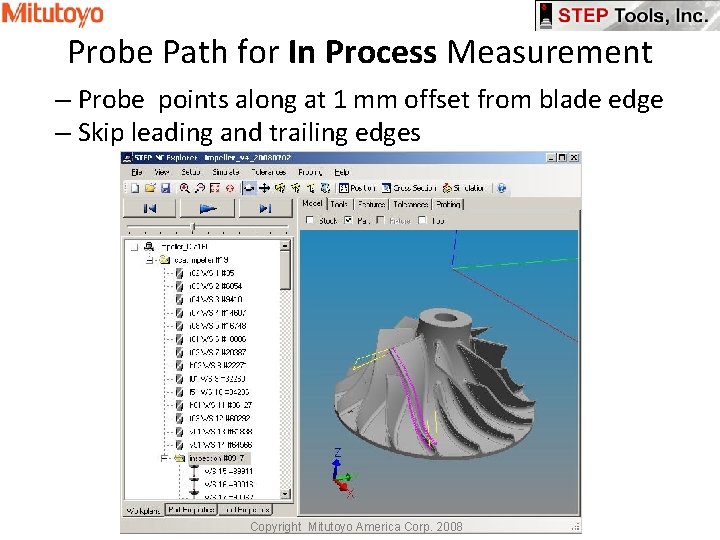The image size is (720, 540).
Task: Collapse the root tree node box
Action: coord(135,247)
